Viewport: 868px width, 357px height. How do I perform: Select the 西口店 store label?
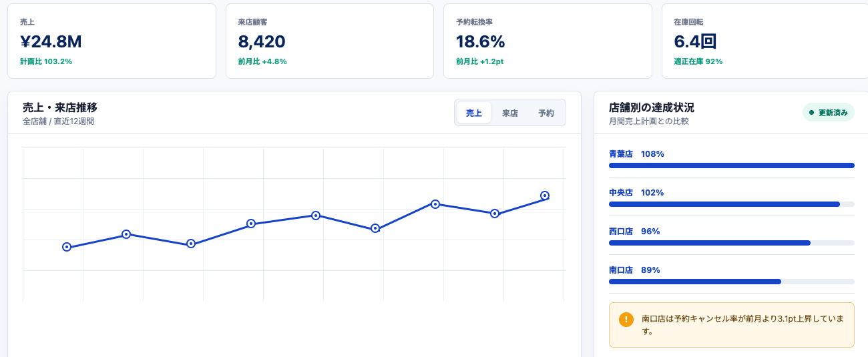620,232
